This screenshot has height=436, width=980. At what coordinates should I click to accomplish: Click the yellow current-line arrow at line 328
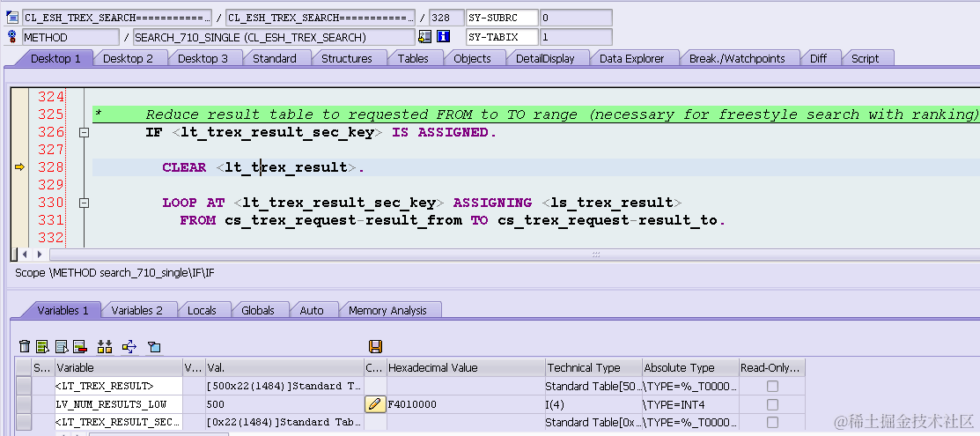[19, 167]
